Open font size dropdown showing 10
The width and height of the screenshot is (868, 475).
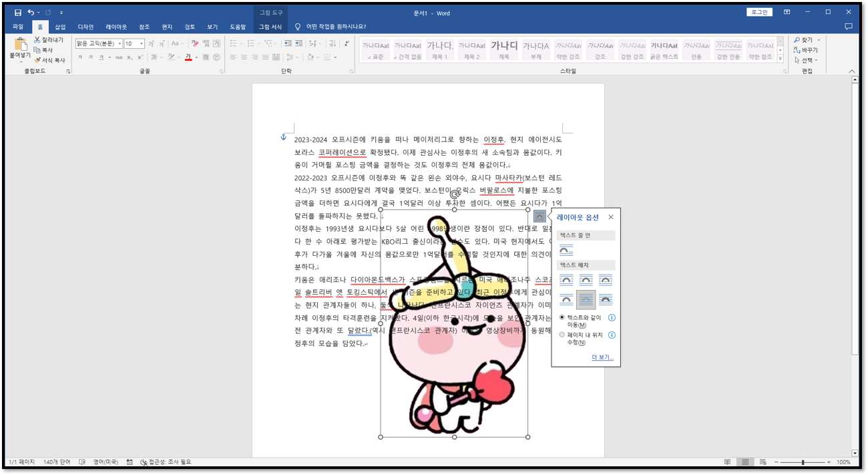(142, 43)
